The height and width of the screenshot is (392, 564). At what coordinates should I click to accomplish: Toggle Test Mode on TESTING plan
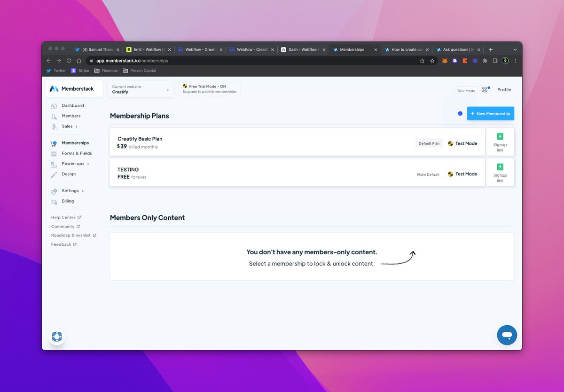click(x=462, y=174)
